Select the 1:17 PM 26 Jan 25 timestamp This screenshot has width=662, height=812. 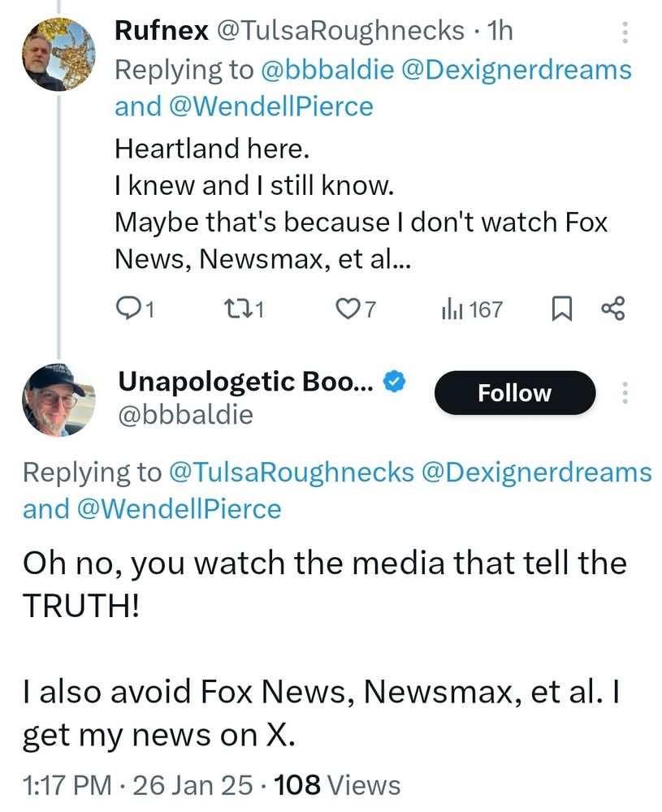[138, 785]
